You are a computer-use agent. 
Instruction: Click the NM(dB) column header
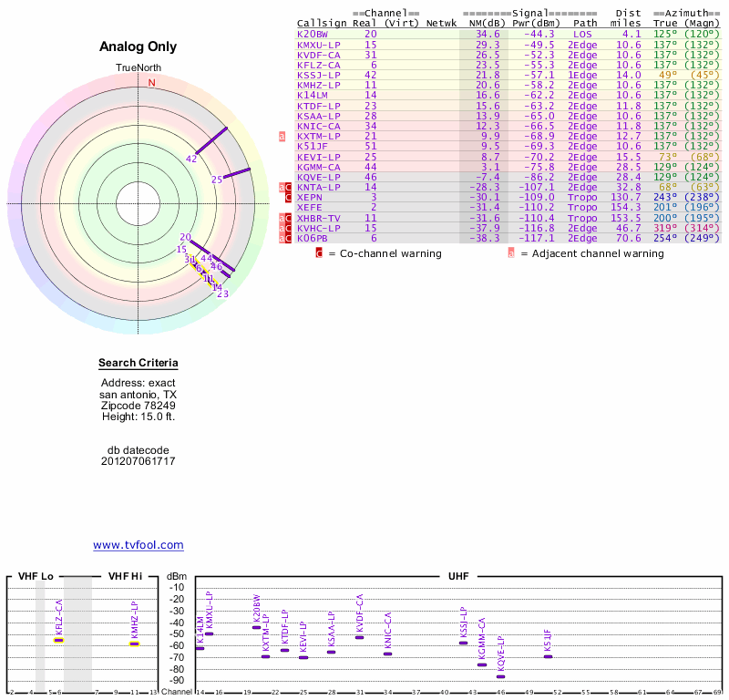[x=484, y=23]
